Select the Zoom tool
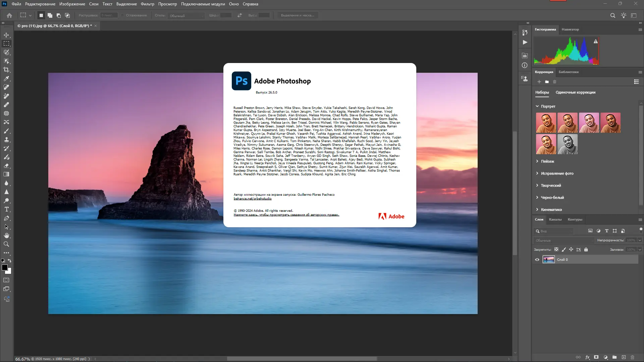644x362 pixels. tap(6, 244)
